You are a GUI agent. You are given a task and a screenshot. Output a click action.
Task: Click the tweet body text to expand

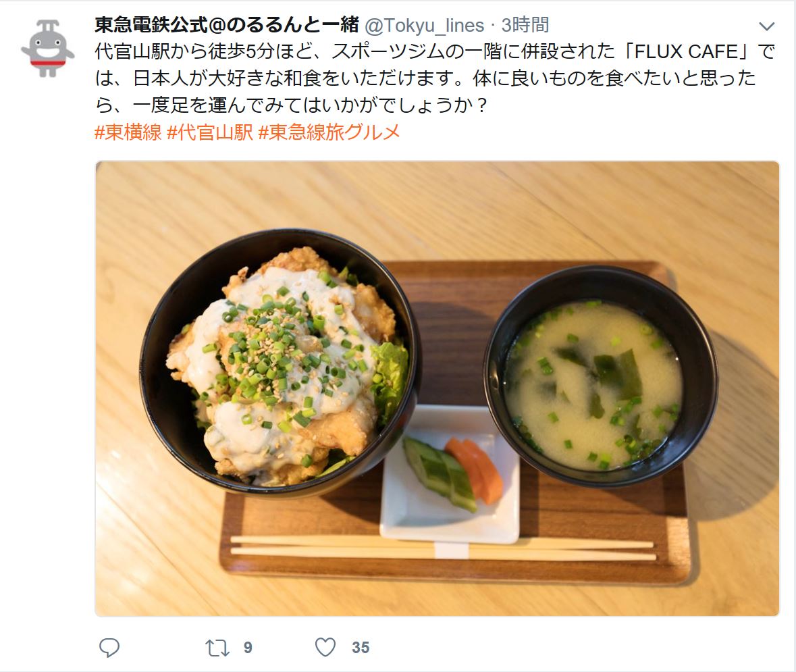point(435,78)
